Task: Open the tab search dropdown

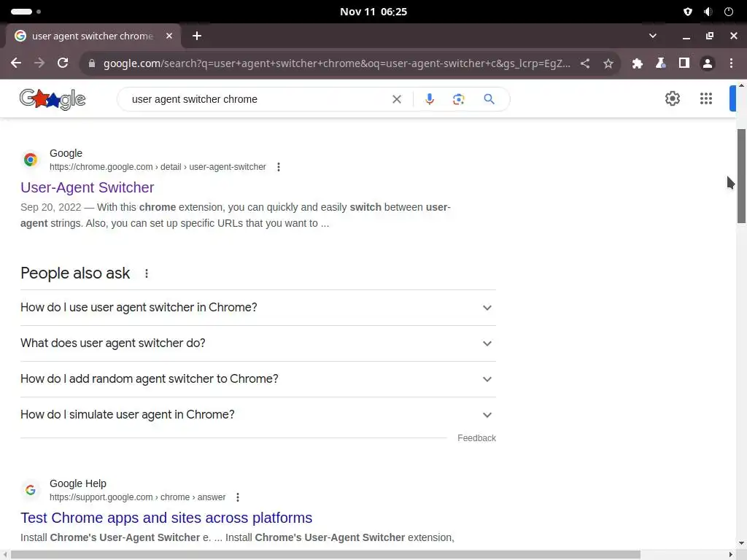Action: (653, 36)
